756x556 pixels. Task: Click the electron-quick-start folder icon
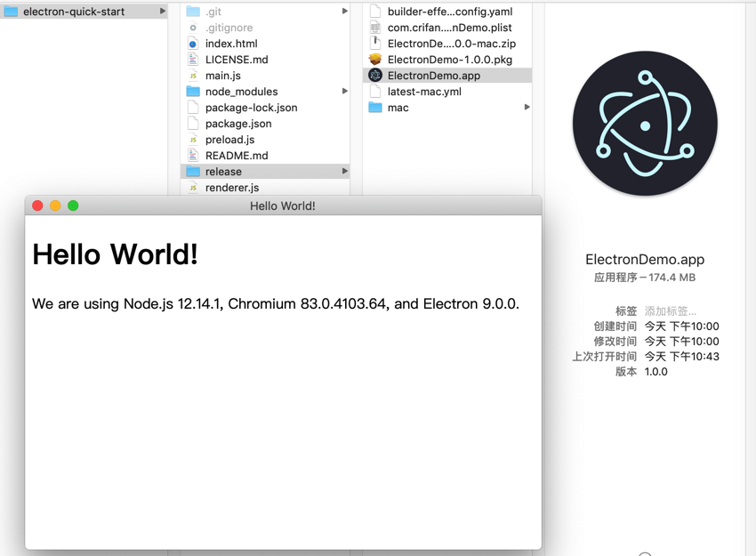click(x=11, y=12)
